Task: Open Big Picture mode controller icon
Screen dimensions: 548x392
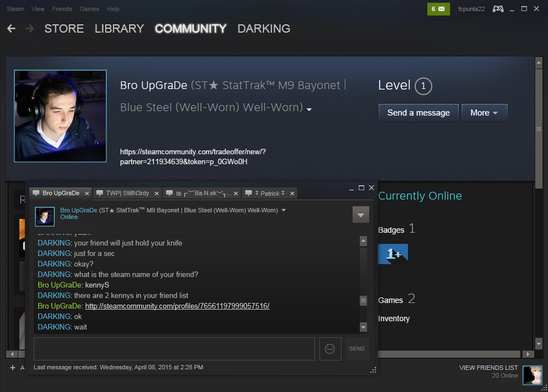Action: pos(498,9)
